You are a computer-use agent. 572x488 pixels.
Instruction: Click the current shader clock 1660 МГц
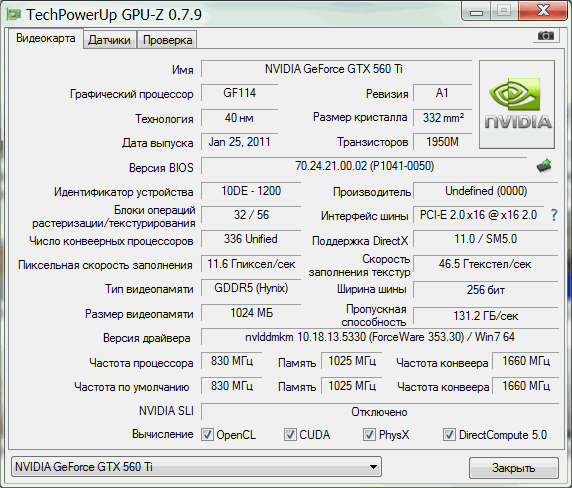(x=526, y=361)
